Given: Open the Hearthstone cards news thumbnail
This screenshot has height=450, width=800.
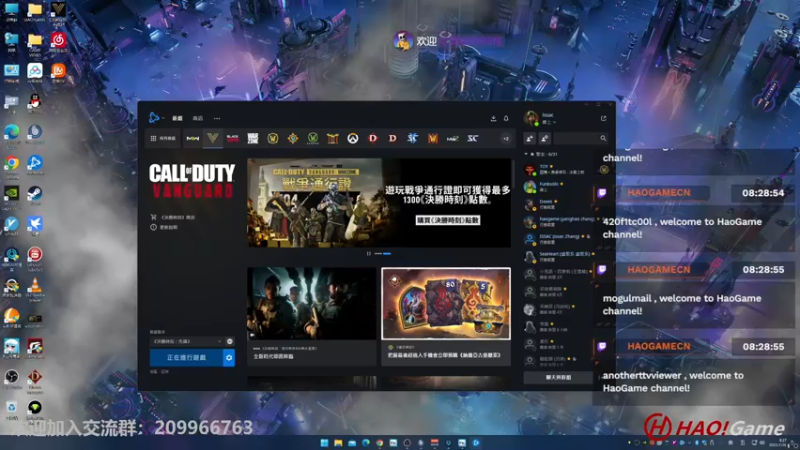Looking at the screenshot, I should (446, 304).
